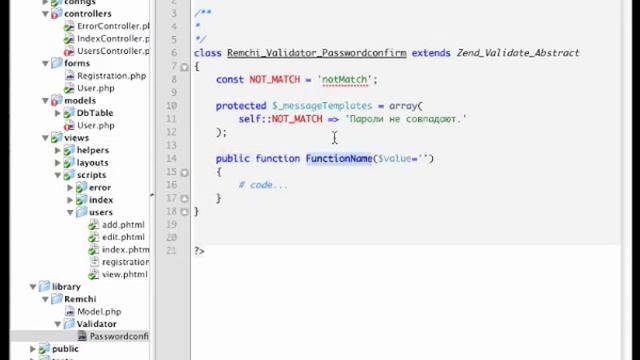Click view.phtml file icon

click(x=94, y=274)
